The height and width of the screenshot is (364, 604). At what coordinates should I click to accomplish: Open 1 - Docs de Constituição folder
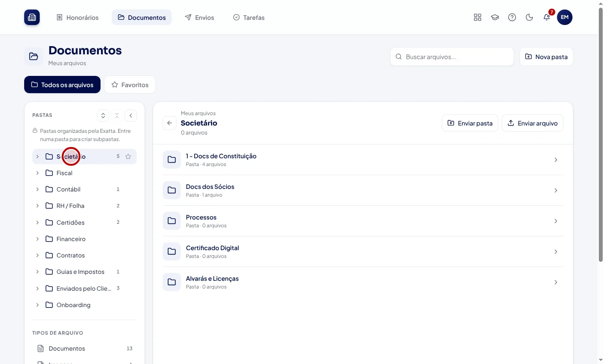[x=363, y=160]
